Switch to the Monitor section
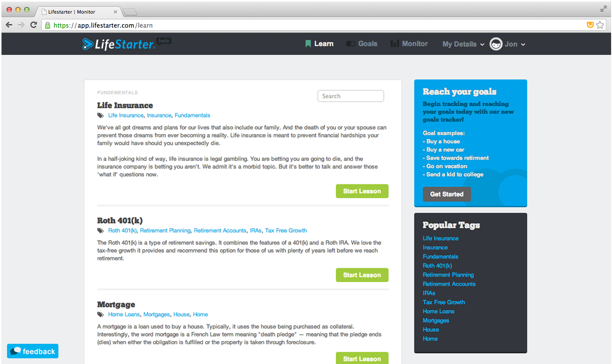The image size is (612, 364). pos(409,43)
